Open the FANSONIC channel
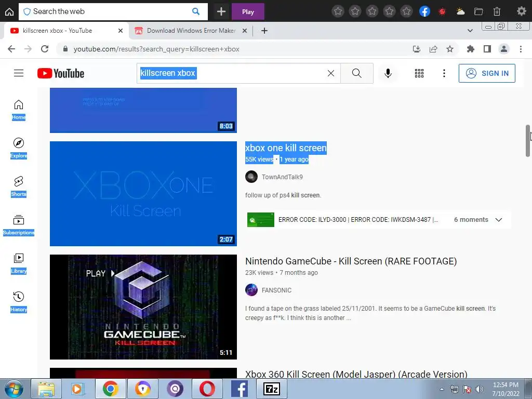 [276, 290]
